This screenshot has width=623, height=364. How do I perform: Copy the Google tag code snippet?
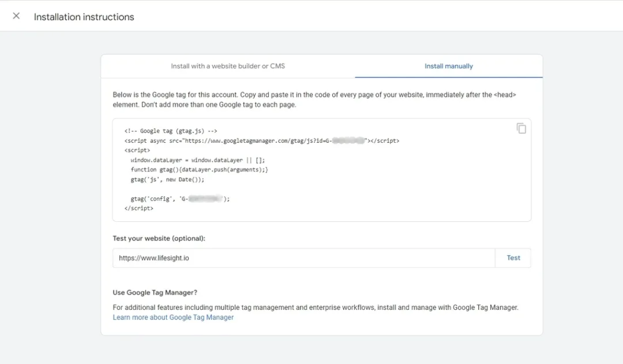tap(521, 128)
